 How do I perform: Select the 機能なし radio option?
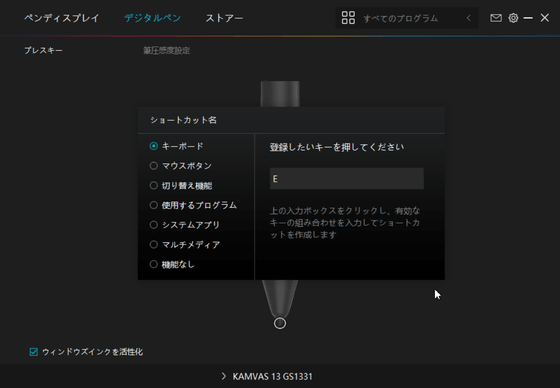pos(154,264)
